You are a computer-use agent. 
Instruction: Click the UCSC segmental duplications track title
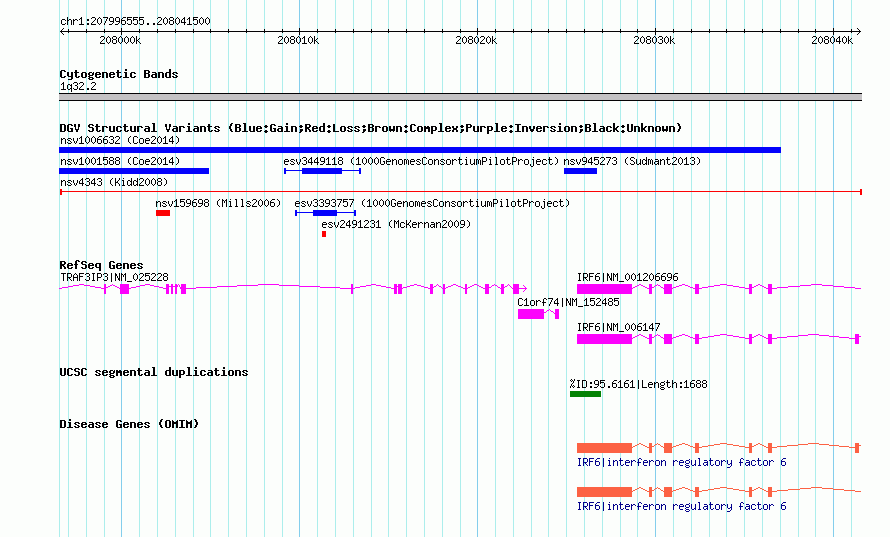tap(153, 372)
